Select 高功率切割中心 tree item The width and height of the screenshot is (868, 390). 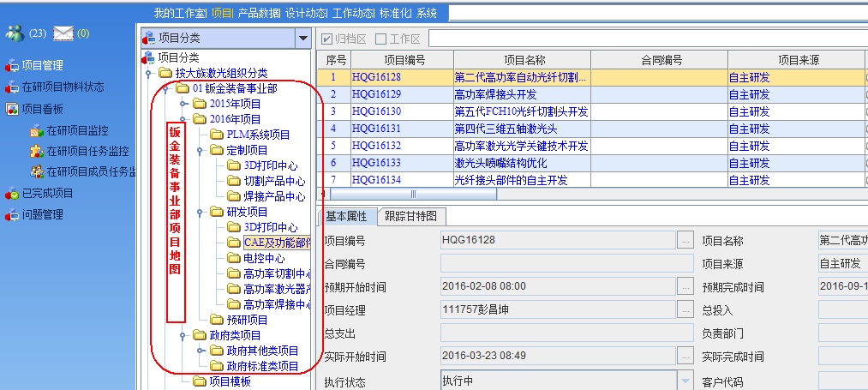pyautogui.click(x=277, y=273)
